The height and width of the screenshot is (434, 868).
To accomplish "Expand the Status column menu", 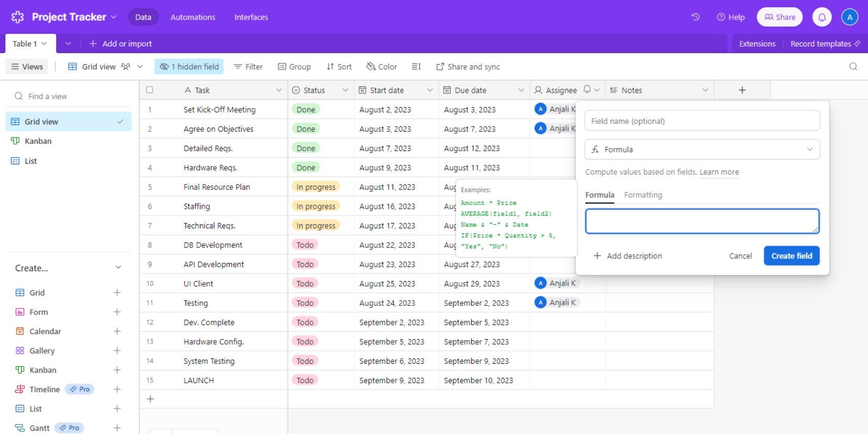I will [345, 90].
